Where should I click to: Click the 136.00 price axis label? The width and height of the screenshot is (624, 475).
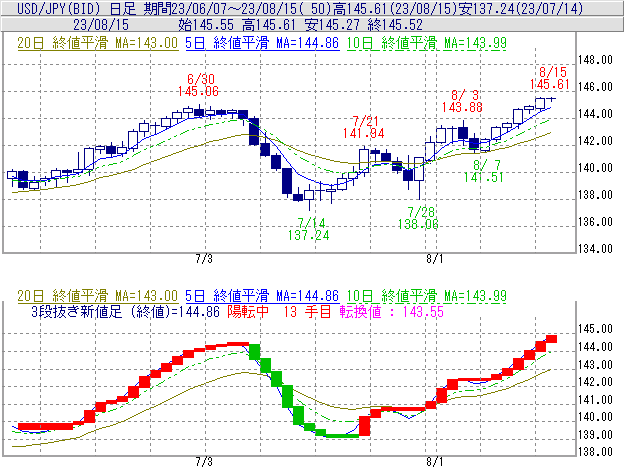click(x=595, y=222)
